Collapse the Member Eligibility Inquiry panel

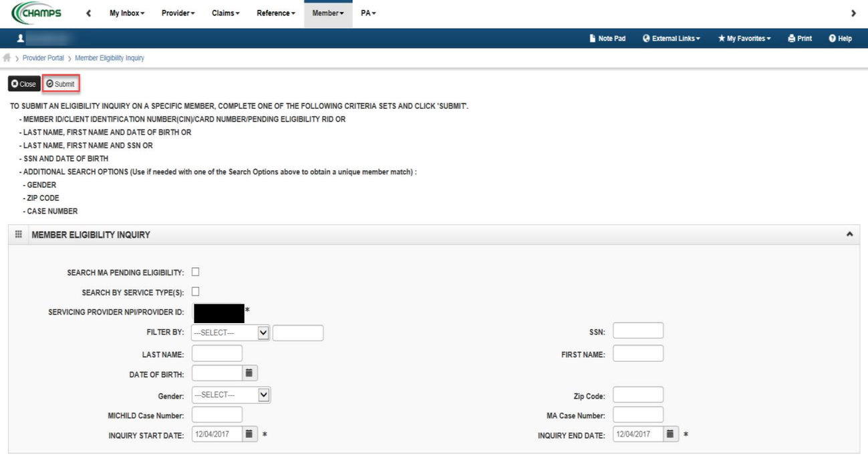coord(849,234)
